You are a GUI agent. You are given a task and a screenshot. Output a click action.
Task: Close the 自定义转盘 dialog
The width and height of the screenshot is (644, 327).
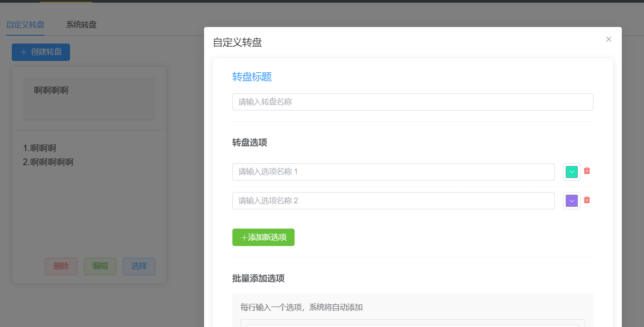[609, 39]
